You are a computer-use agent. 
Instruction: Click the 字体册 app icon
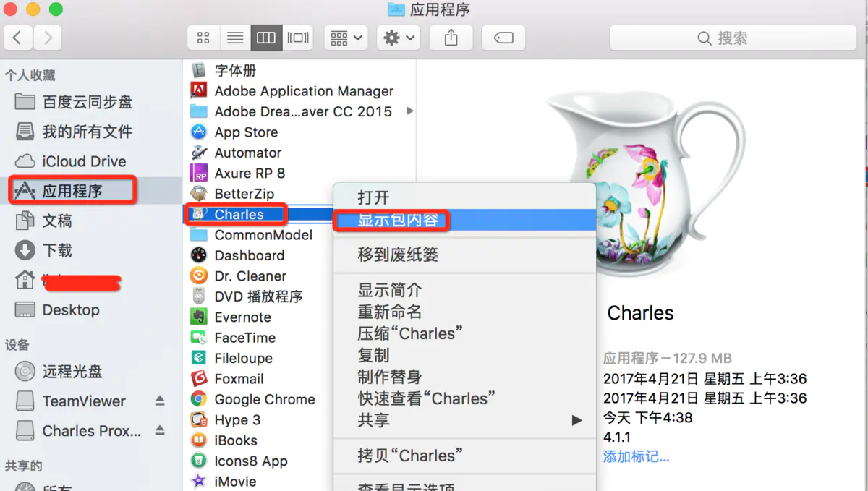coord(198,70)
